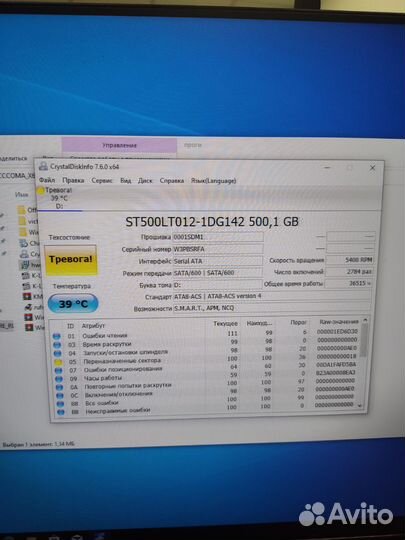Click the CrystalDiskInfo app icon in title bar
405x540 pixels.
point(43,166)
